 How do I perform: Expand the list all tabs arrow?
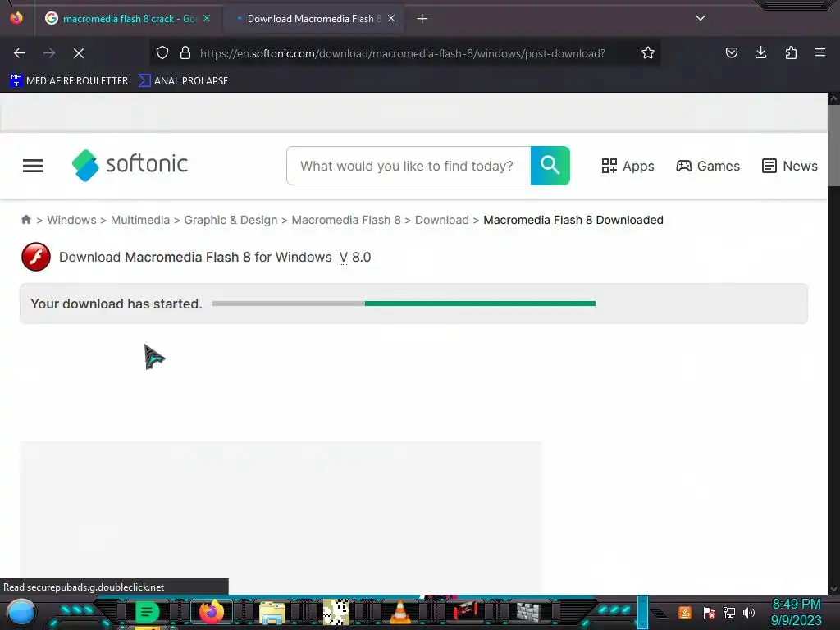(701, 18)
